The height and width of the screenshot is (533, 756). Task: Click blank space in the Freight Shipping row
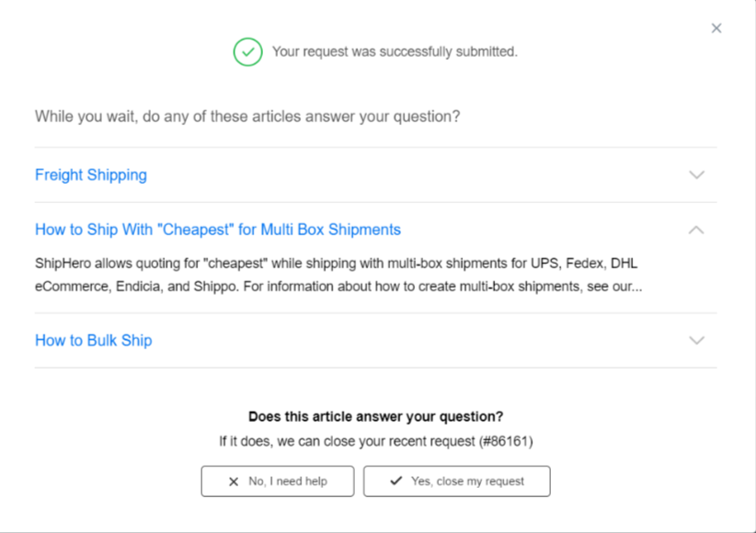[x=415, y=175]
